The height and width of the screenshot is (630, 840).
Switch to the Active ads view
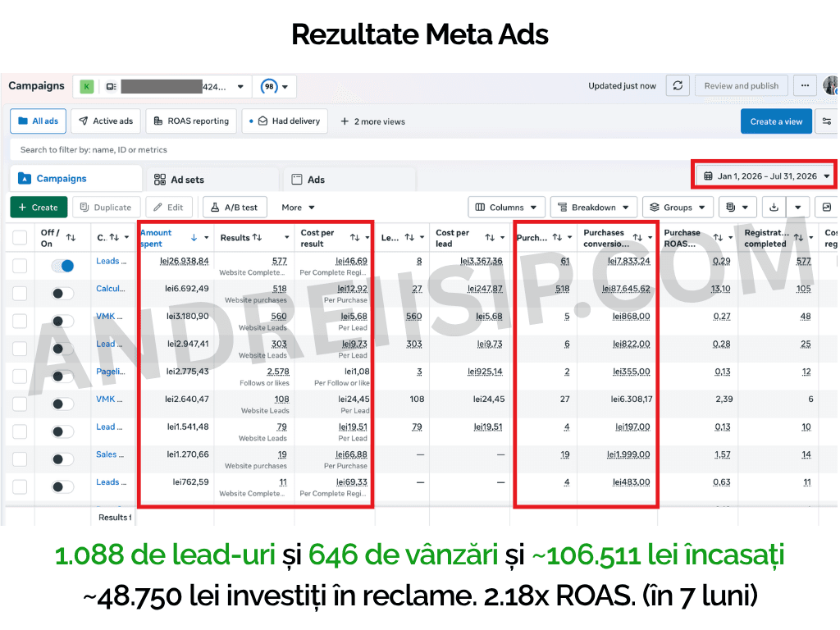tap(106, 121)
